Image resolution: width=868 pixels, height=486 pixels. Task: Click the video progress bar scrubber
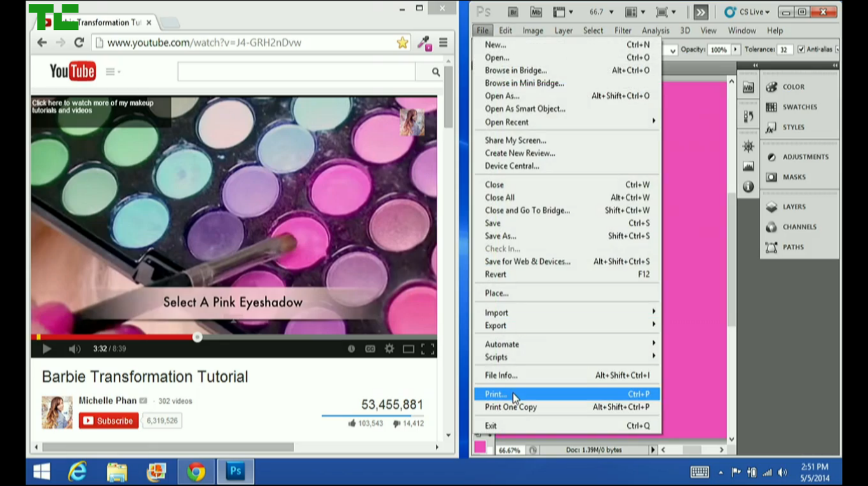click(197, 337)
